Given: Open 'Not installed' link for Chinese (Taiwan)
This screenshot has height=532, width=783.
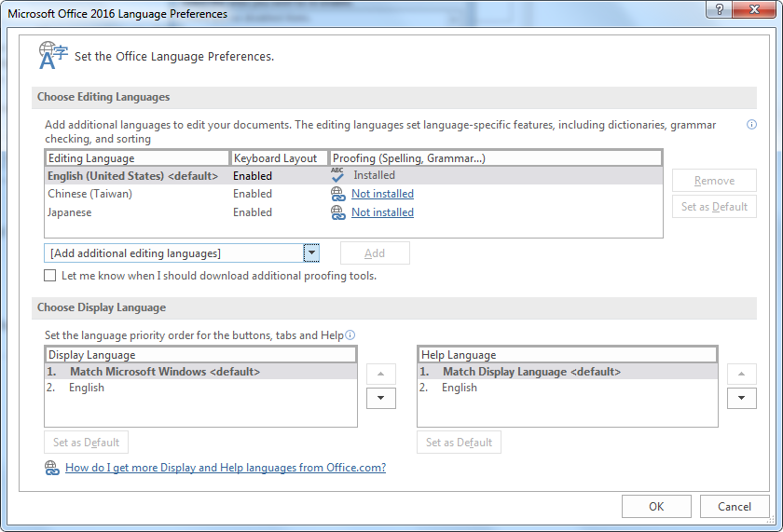Looking at the screenshot, I should click(382, 194).
